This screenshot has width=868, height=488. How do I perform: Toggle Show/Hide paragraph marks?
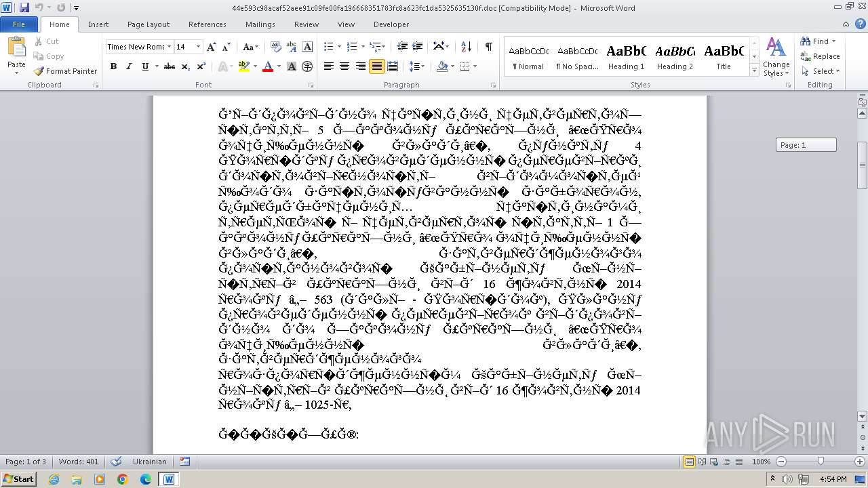pyautogui.click(x=488, y=47)
